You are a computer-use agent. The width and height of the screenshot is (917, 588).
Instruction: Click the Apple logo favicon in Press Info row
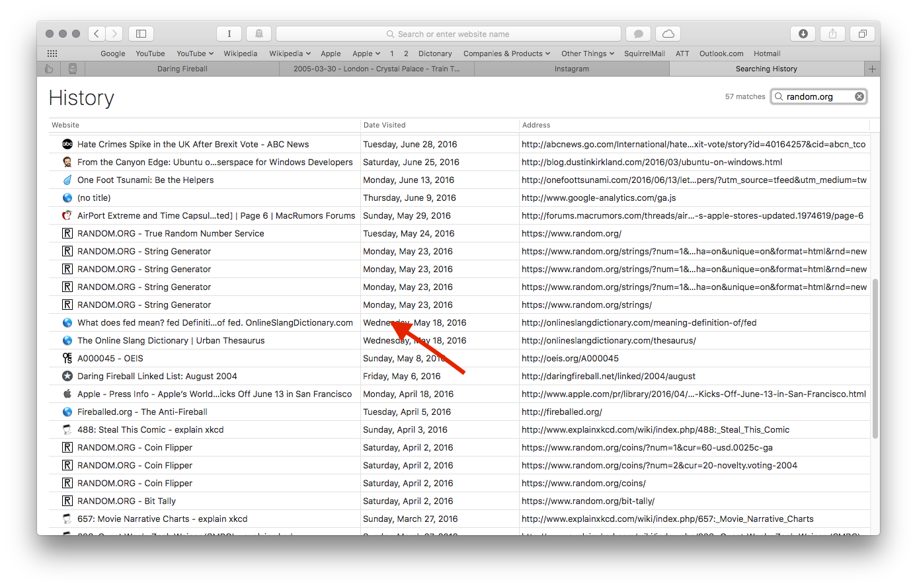pos(67,394)
